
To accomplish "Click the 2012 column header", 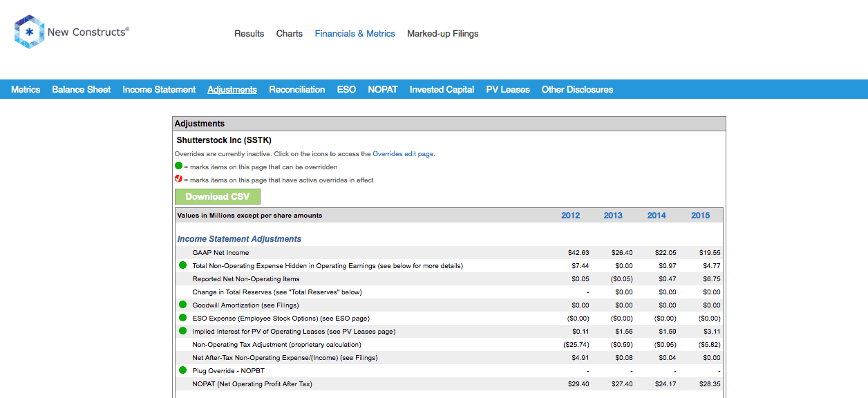I will 571,216.
